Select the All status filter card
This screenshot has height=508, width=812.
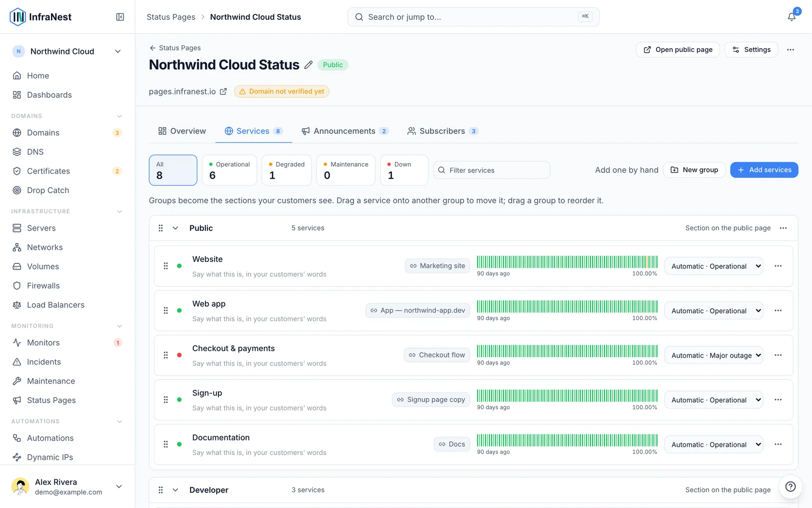[173, 170]
